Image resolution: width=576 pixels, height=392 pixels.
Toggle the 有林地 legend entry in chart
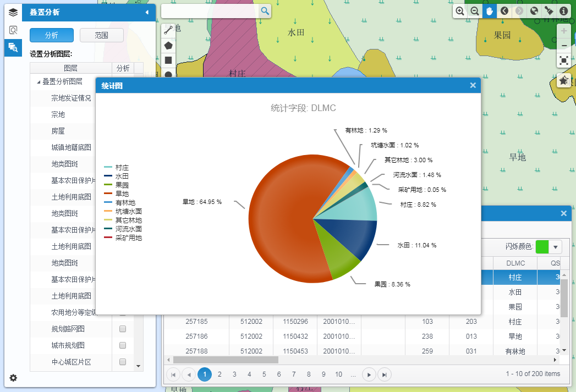120,203
